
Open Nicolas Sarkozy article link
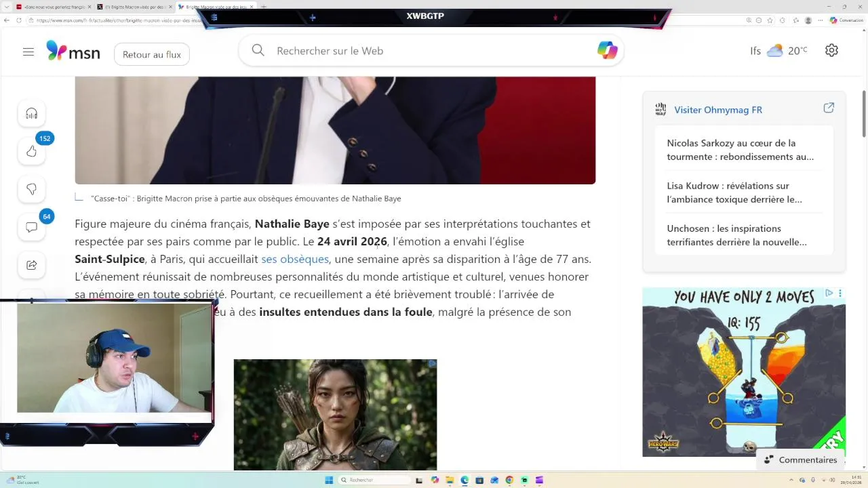click(741, 150)
